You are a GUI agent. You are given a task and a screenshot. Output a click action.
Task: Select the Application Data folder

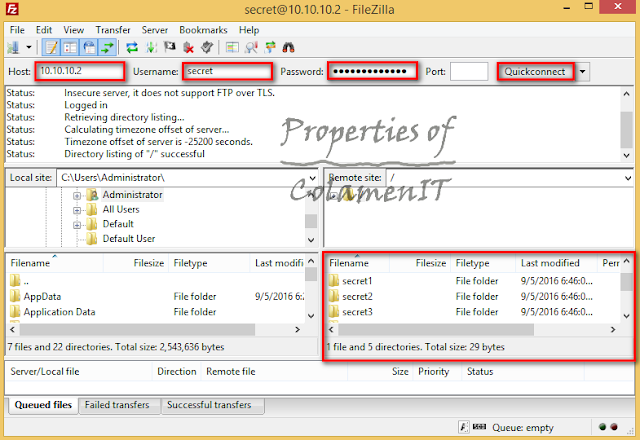pyautogui.click(x=59, y=312)
